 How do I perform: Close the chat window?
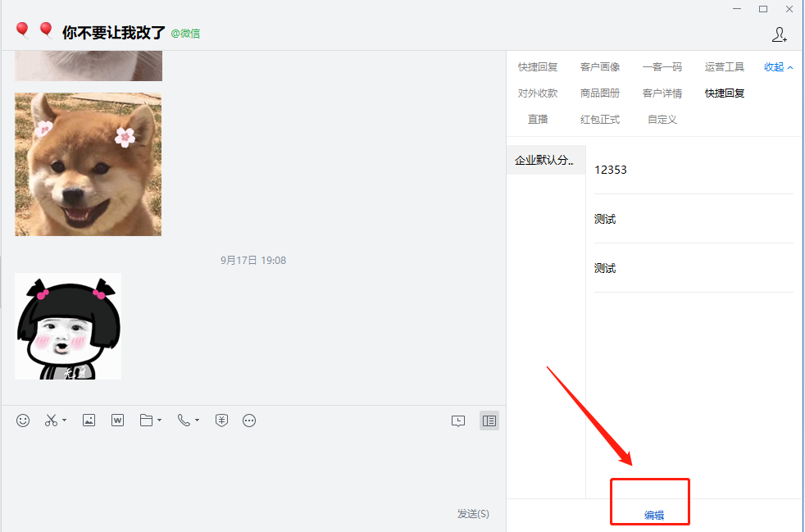pyautogui.click(x=789, y=9)
